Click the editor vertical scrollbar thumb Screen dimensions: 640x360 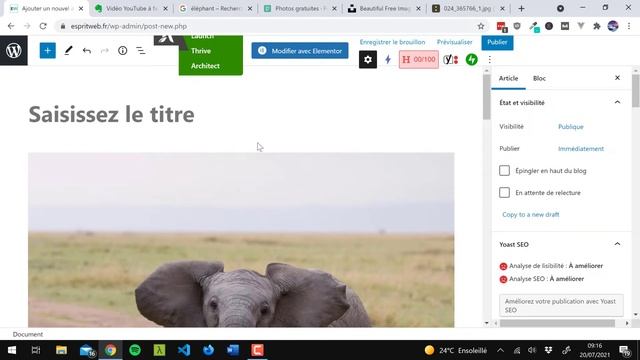pos(486,97)
